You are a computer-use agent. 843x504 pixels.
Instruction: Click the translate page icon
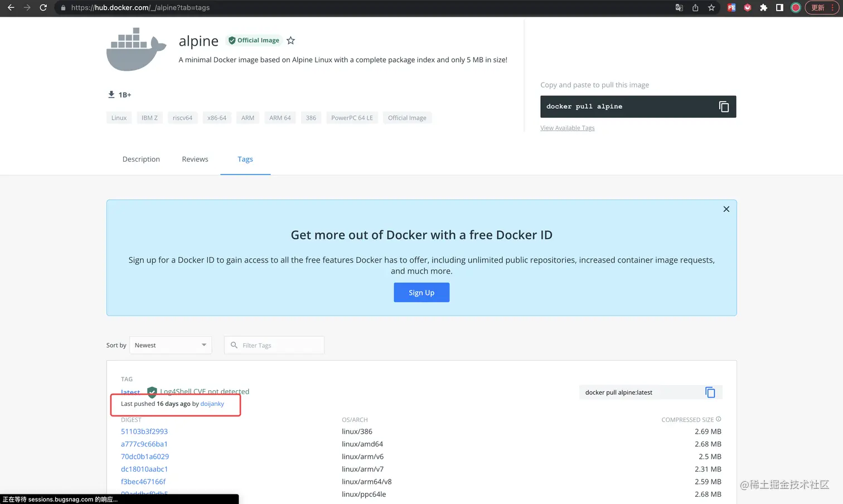679,8
